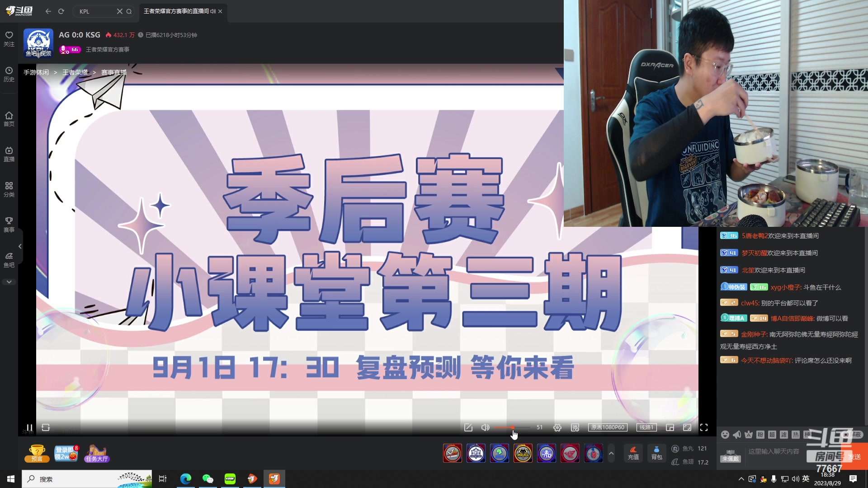Adjust the player volume slider

512,427
